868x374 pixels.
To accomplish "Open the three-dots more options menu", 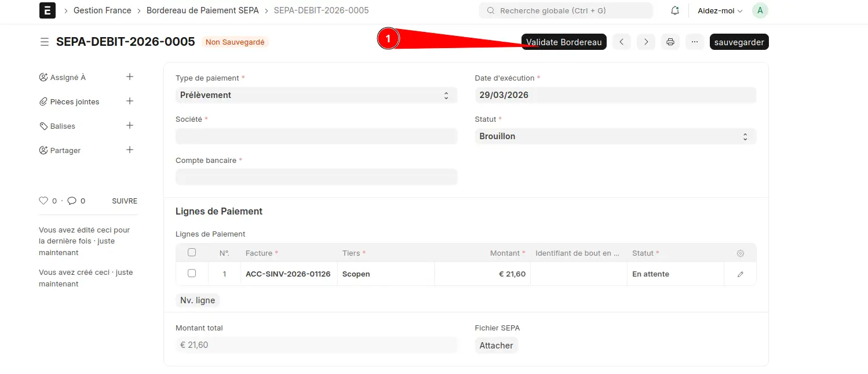I will (695, 42).
